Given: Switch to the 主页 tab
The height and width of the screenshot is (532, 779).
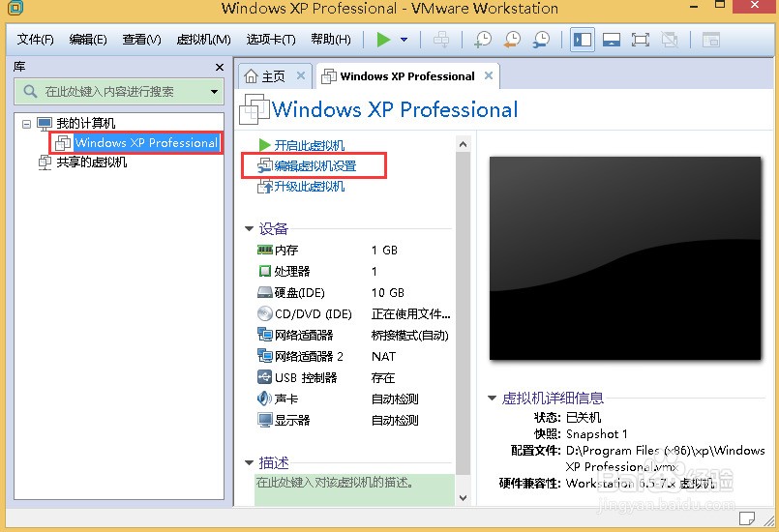Looking at the screenshot, I should click(x=273, y=76).
